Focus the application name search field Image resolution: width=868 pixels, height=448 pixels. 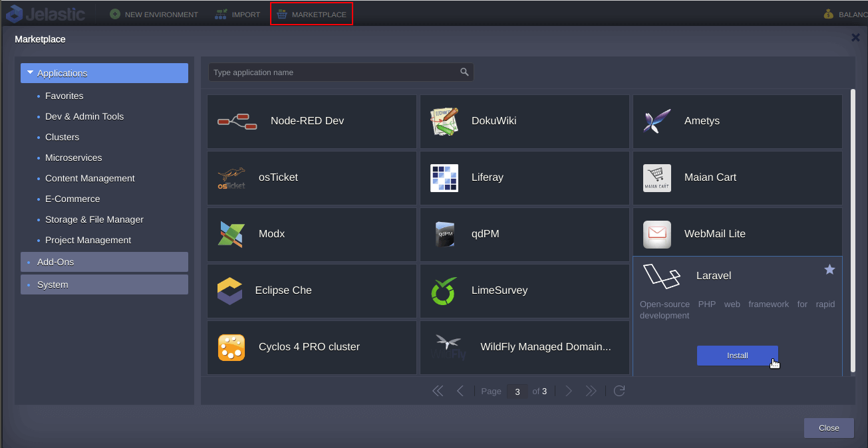pos(341,72)
